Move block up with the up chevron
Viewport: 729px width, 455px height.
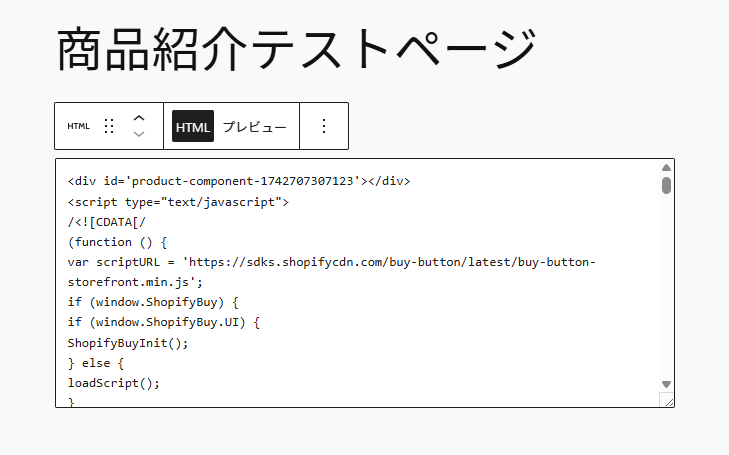pyautogui.click(x=139, y=118)
